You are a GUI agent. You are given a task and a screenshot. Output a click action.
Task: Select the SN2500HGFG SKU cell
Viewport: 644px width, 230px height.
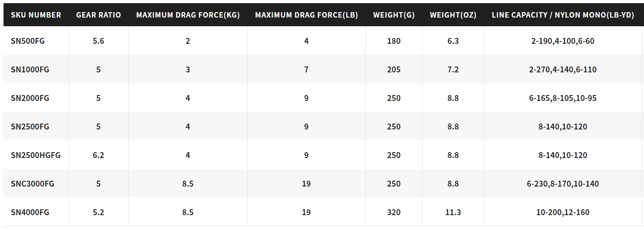point(36,155)
